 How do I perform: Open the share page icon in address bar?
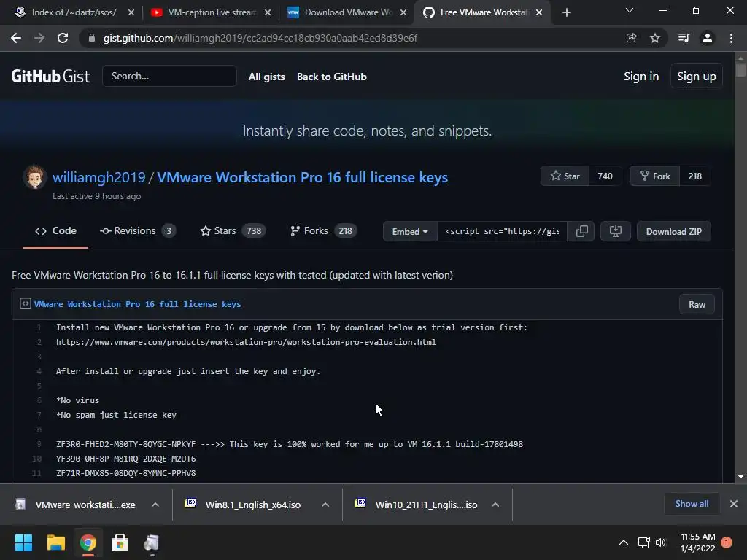point(631,38)
